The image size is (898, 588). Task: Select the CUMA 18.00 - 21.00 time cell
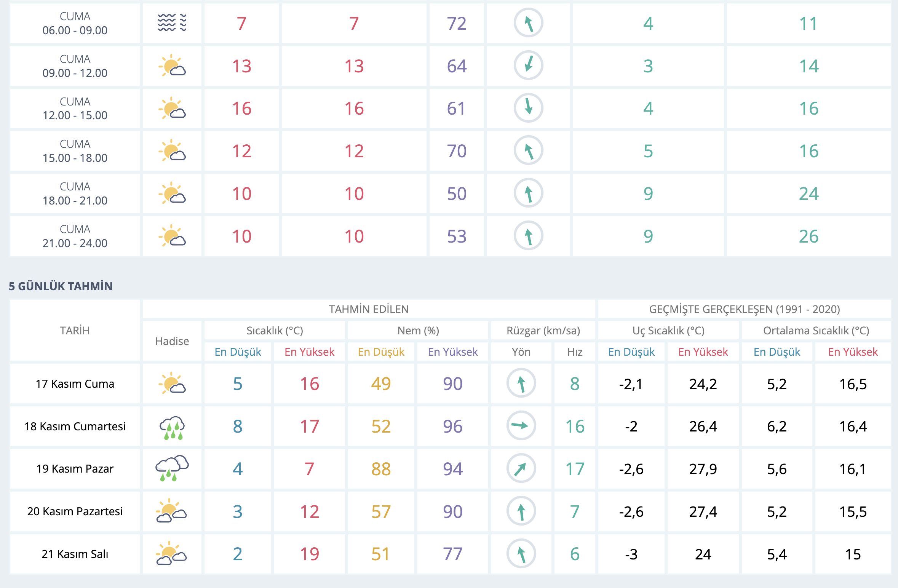75,193
